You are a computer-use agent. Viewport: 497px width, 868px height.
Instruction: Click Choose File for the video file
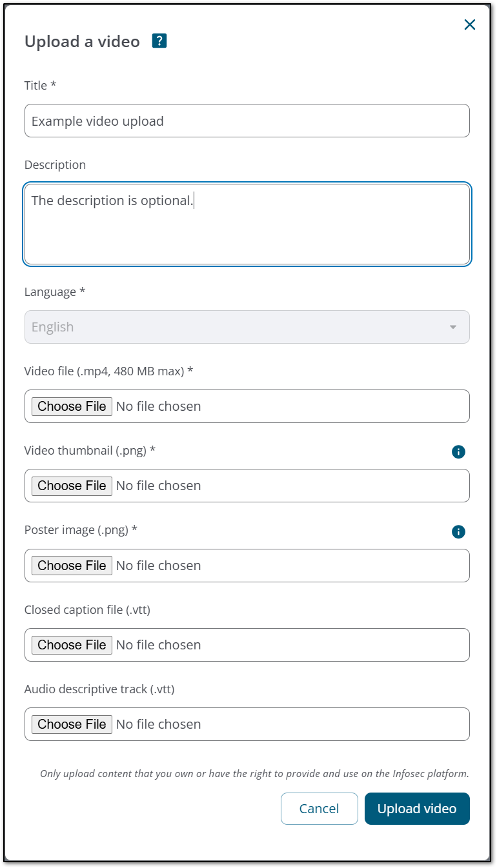(72, 406)
